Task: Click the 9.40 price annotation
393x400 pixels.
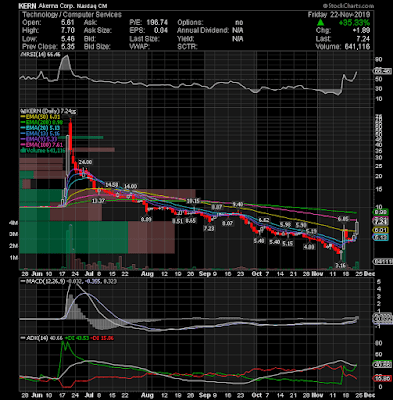Action: pos(238,204)
